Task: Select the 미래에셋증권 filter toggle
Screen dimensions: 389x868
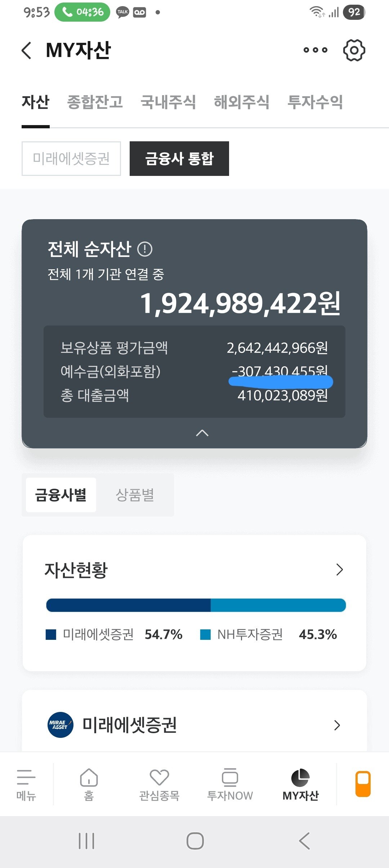Action: pyautogui.click(x=71, y=159)
